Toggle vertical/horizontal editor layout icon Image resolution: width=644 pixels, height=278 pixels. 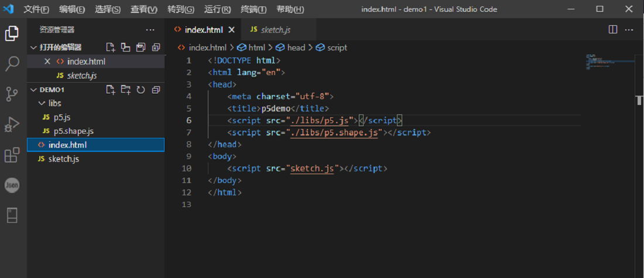coord(125,48)
